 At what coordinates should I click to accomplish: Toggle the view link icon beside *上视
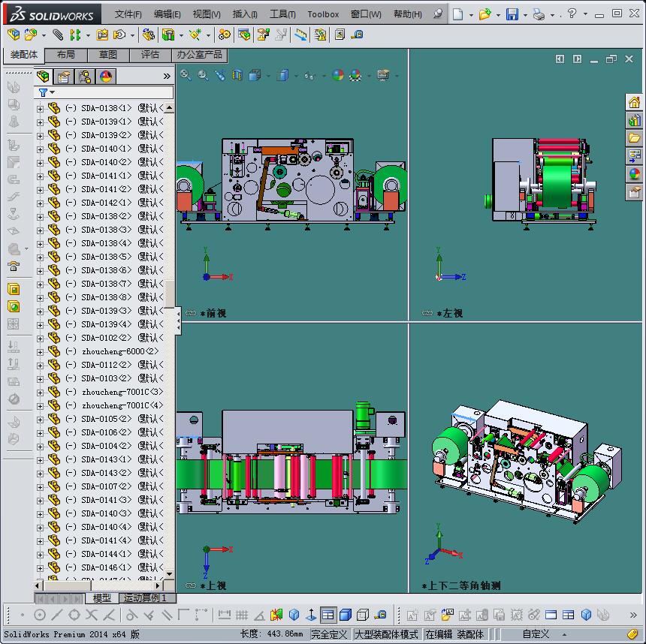click(x=191, y=585)
